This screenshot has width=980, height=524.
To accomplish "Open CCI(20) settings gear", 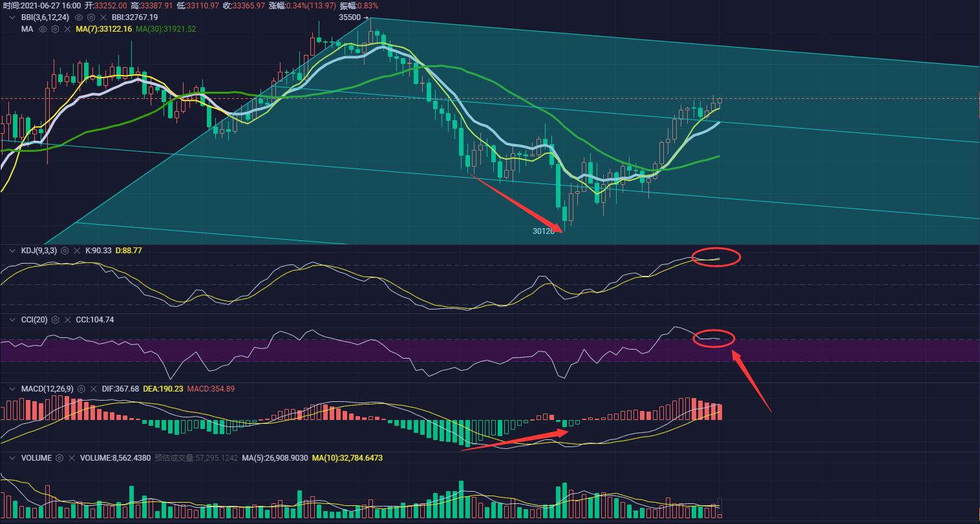I will click(56, 319).
